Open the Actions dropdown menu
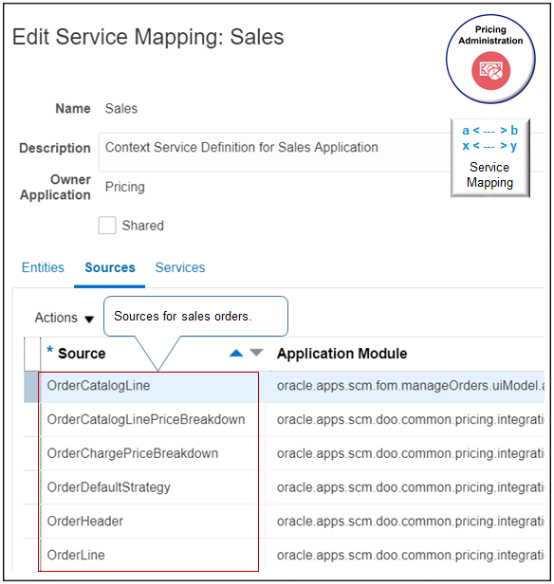This screenshot has height=584, width=554. (x=64, y=318)
